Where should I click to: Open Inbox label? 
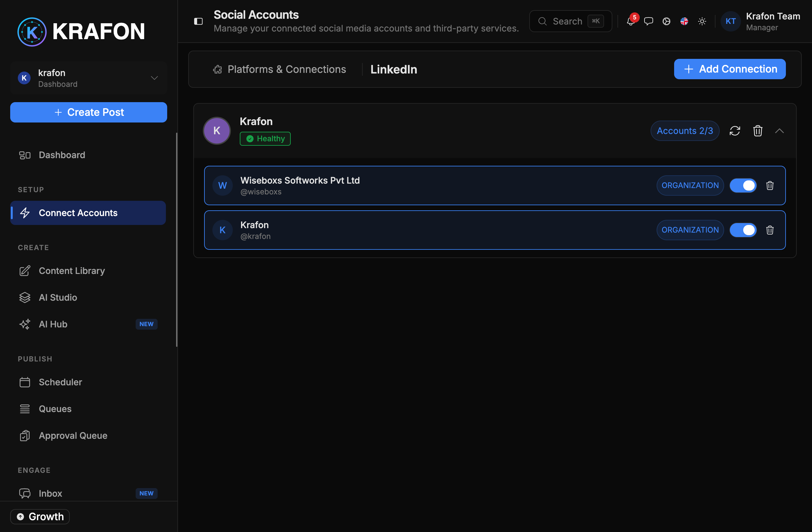[x=51, y=493]
